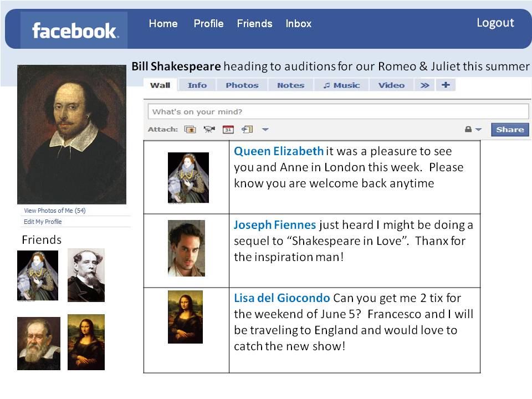Screen dimensions: 532x399
Task: Switch to the Info tab
Action: (197, 85)
